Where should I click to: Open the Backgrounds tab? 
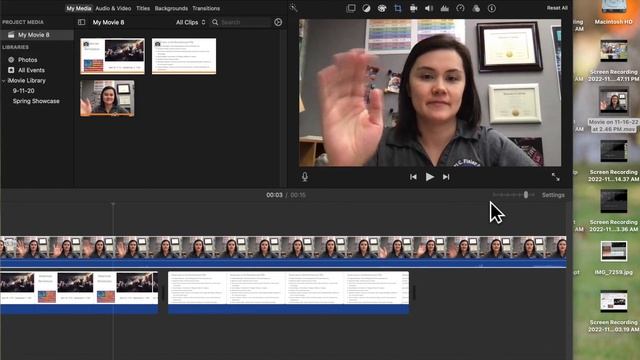(x=171, y=8)
